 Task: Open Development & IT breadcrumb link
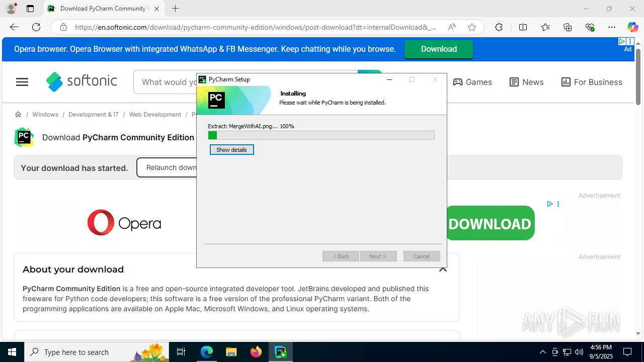(x=94, y=115)
